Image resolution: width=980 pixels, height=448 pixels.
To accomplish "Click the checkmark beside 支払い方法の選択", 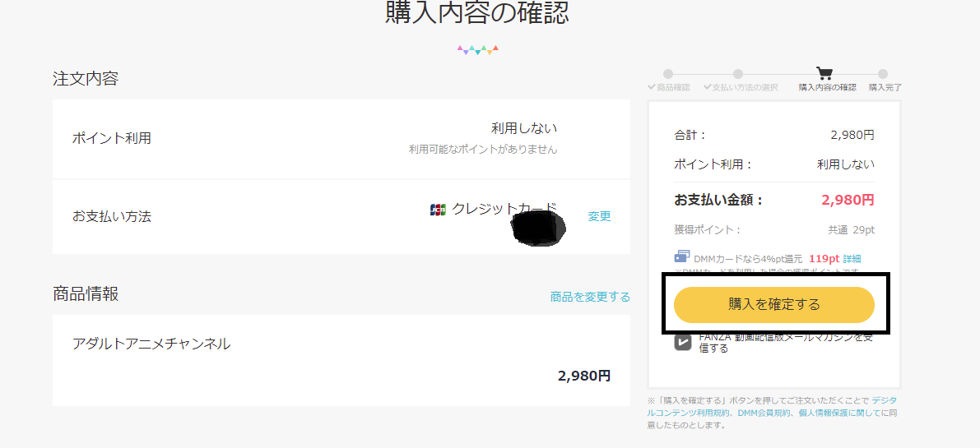I will coord(708,87).
